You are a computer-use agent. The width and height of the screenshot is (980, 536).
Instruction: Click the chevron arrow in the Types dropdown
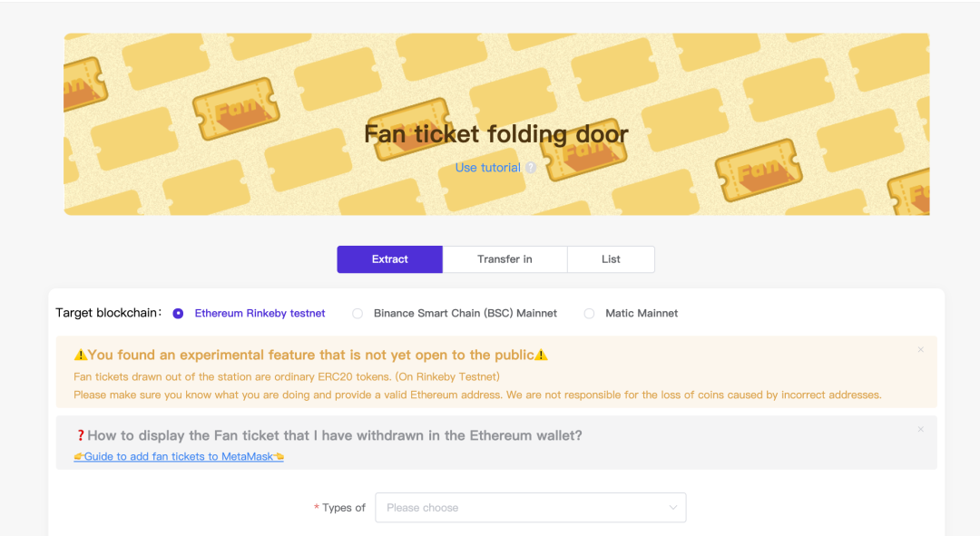pos(673,508)
